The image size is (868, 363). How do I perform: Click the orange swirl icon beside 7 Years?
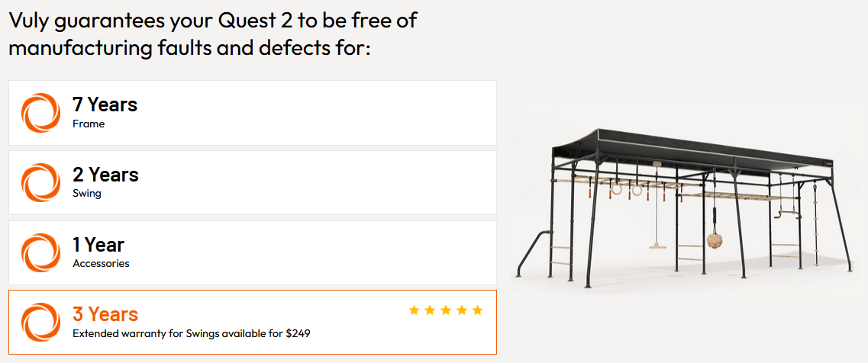(x=40, y=112)
